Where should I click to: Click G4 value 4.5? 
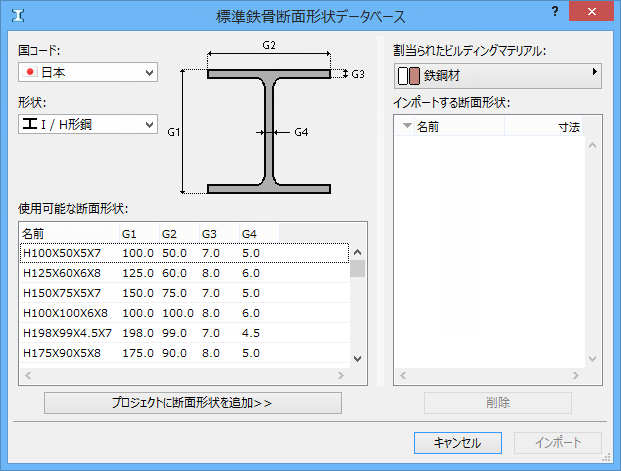click(x=251, y=333)
